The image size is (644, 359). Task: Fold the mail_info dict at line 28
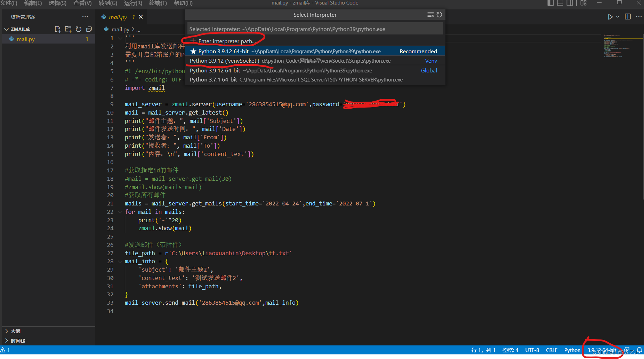pos(120,261)
